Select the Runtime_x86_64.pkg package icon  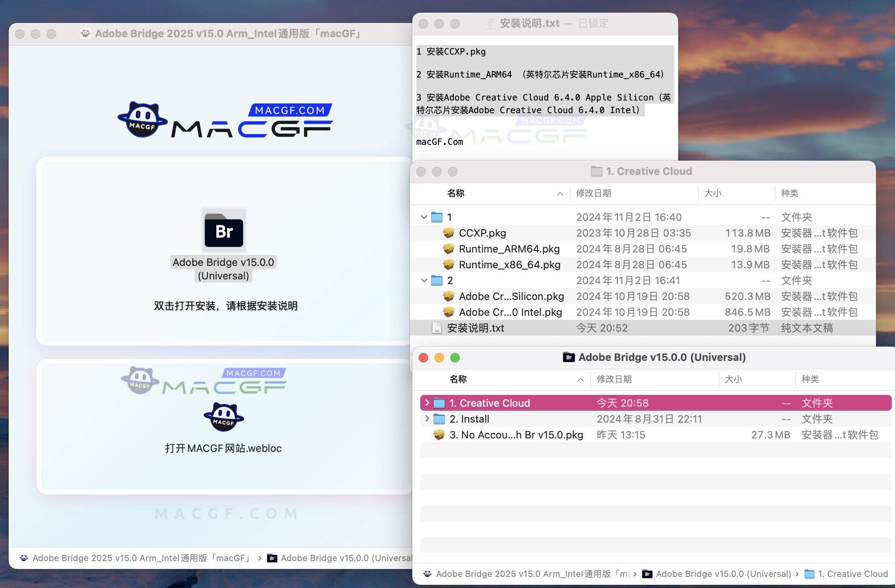[449, 264]
